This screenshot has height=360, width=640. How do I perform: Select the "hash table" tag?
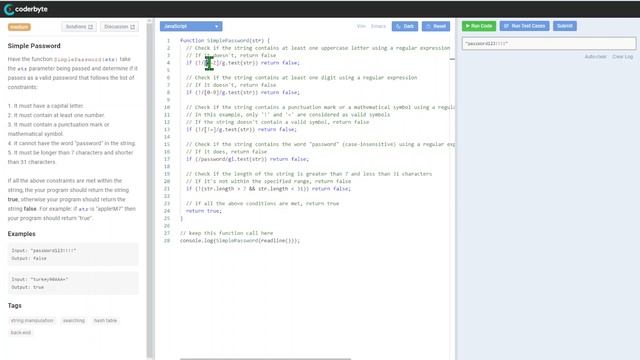[x=105, y=320]
